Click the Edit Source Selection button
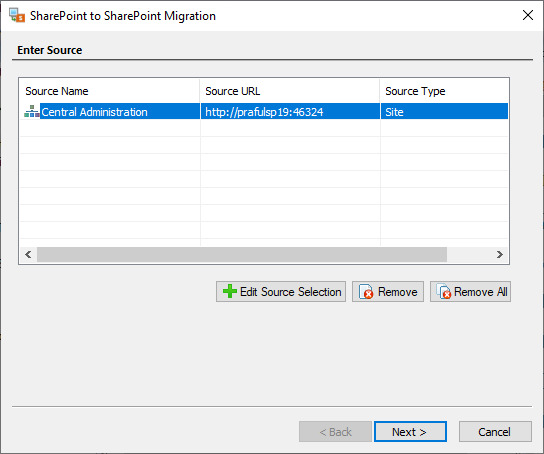The image size is (544, 454). (x=281, y=291)
